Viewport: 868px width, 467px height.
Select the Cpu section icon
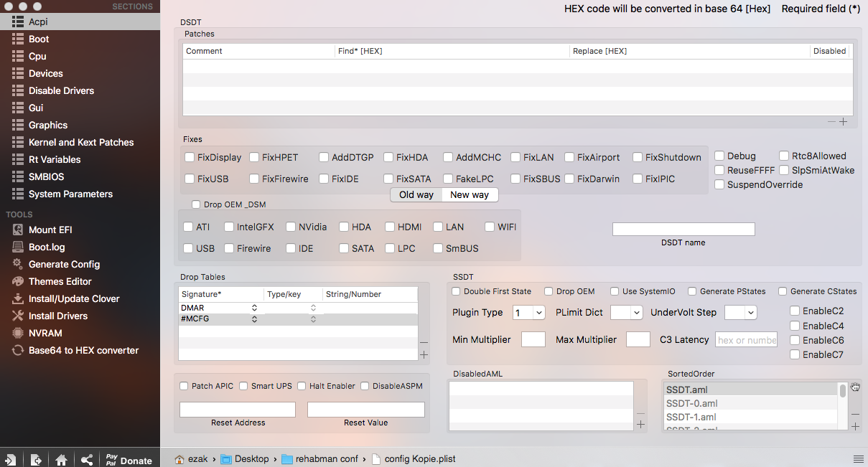click(x=18, y=56)
